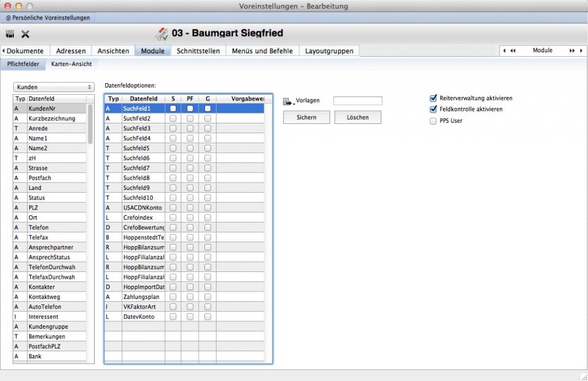
Task: Click the X cancel icon in toolbar
Action: (25, 34)
